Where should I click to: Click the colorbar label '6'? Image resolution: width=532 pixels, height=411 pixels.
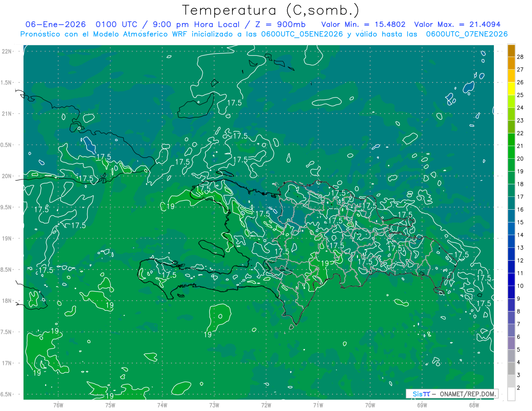click(518, 337)
